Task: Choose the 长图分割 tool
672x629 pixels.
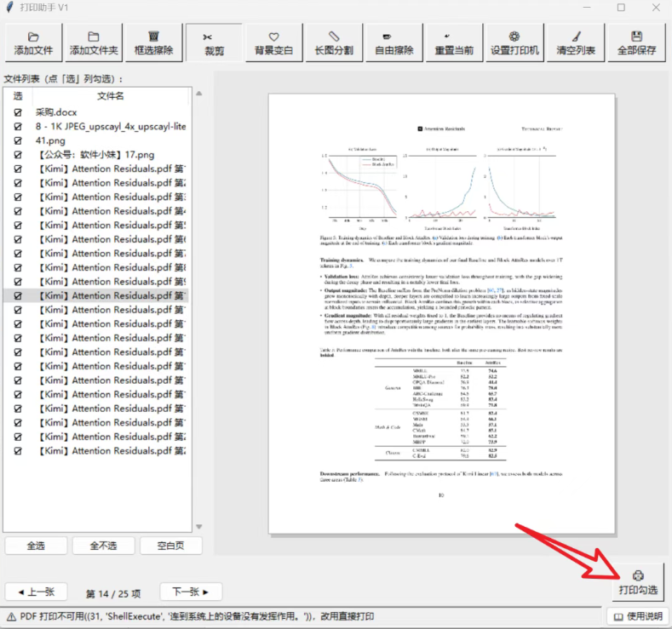Action: pyautogui.click(x=334, y=43)
